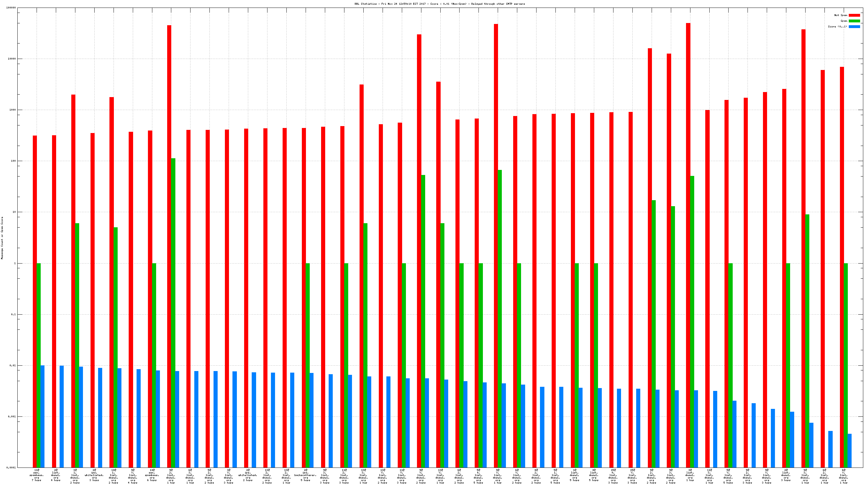
Task: Select the 'Score (0..1)' legend text
Action: (x=837, y=26)
